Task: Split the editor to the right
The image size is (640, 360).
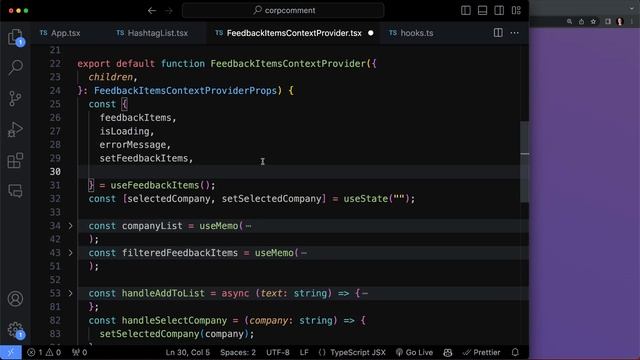Action: pyautogui.click(x=498, y=33)
